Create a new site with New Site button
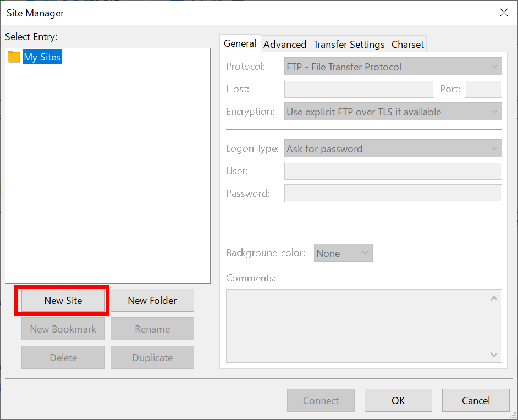The height and width of the screenshot is (420, 518). [x=63, y=301]
